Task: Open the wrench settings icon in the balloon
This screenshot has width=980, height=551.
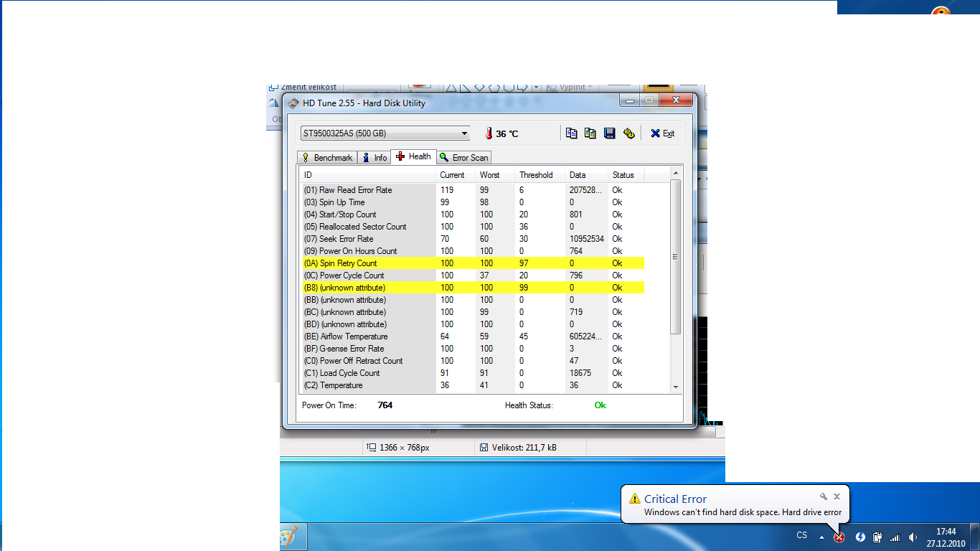Action: (x=824, y=496)
